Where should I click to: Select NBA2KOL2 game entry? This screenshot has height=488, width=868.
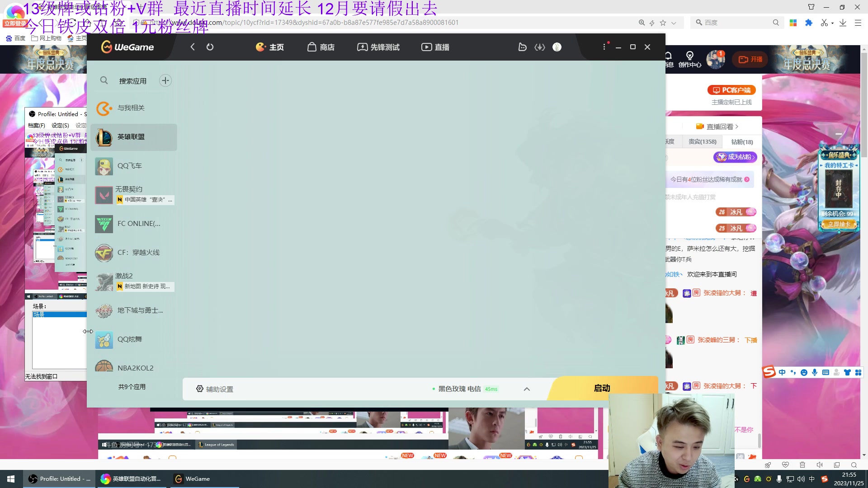point(134,367)
